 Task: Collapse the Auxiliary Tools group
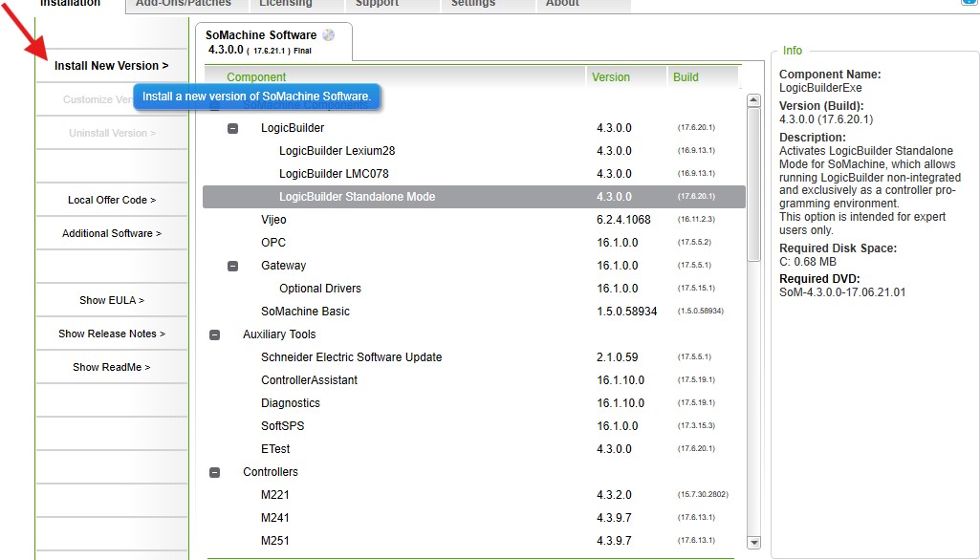[214, 335]
